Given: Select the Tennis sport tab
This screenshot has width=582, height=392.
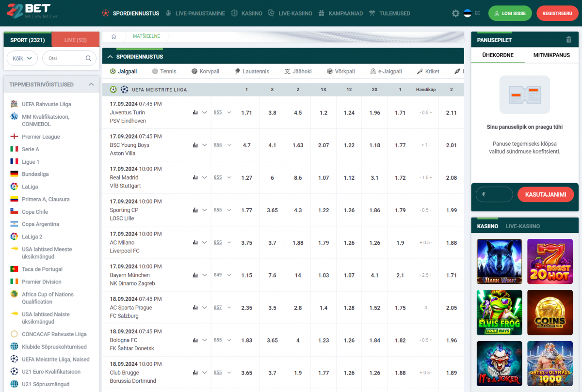Looking at the screenshot, I should (164, 71).
